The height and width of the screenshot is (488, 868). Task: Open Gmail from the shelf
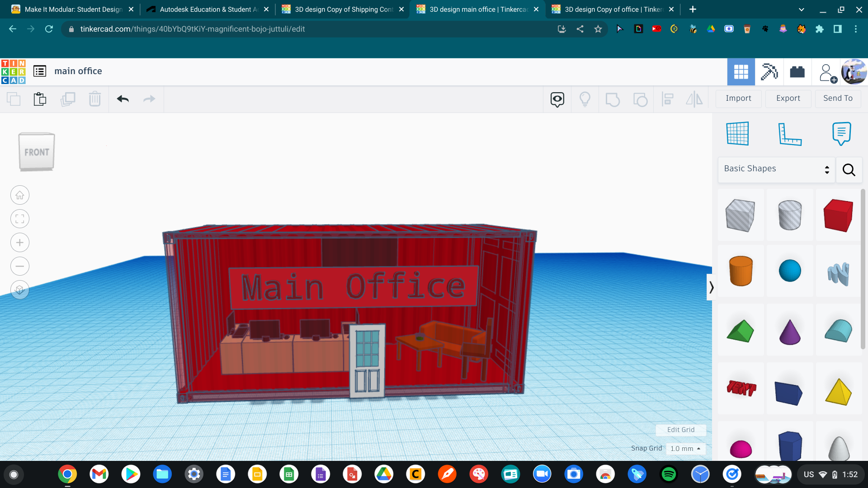tap(99, 474)
